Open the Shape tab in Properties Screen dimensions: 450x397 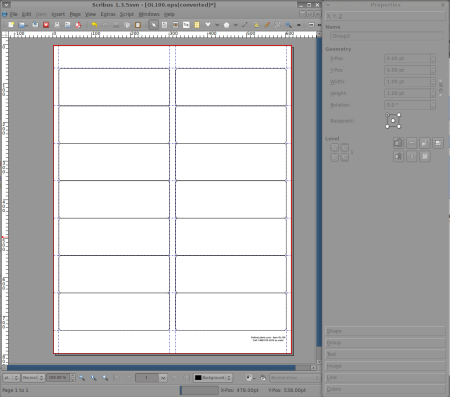coord(385,331)
